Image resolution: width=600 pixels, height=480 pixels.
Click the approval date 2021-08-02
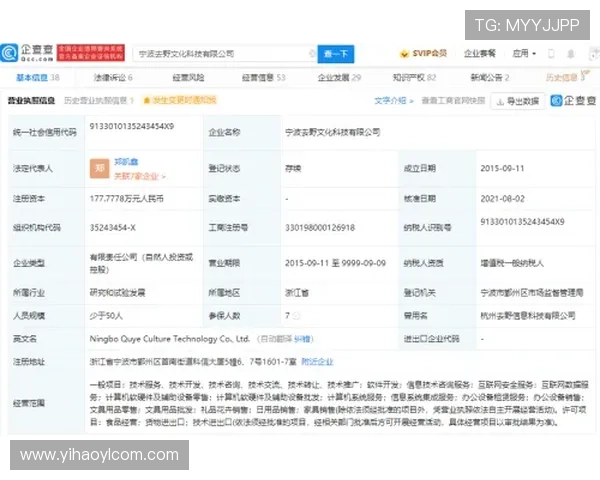click(x=502, y=199)
